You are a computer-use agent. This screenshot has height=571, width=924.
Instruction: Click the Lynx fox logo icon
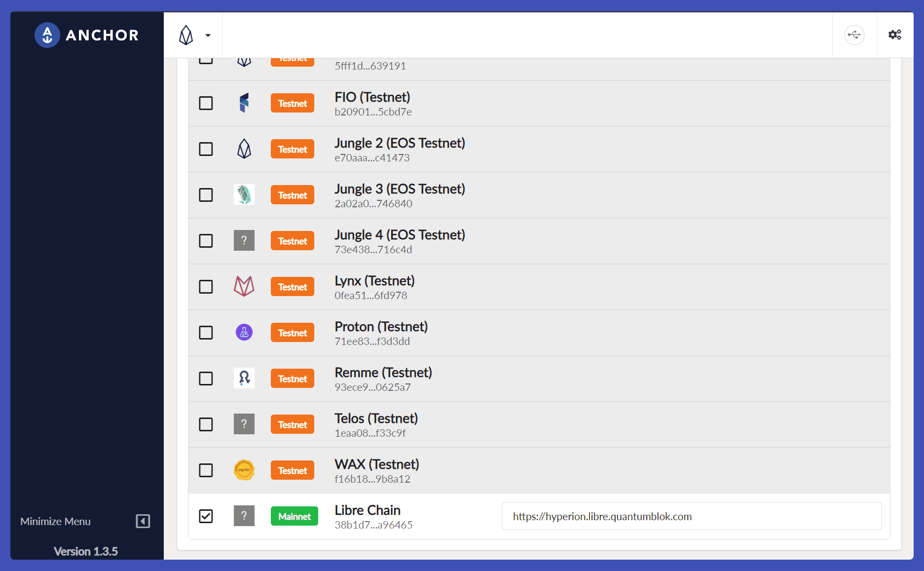tap(244, 286)
